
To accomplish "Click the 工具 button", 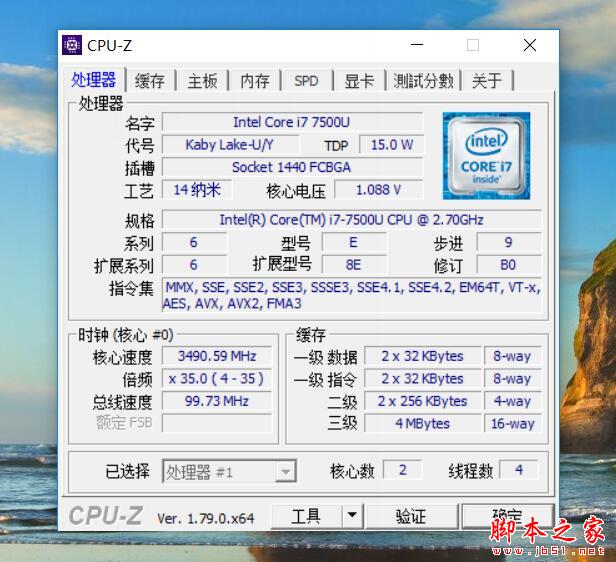I will (x=306, y=516).
